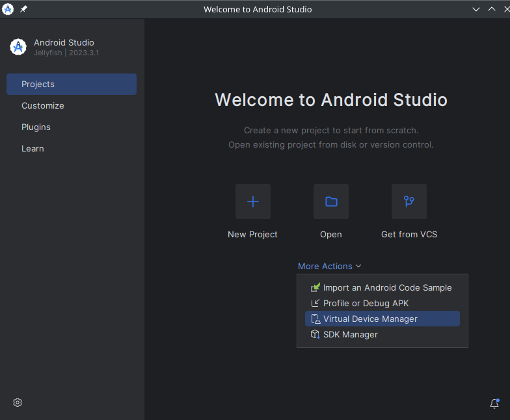Select Profile or Debug APK
The width and height of the screenshot is (510, 420).
(x=366, y=303)
